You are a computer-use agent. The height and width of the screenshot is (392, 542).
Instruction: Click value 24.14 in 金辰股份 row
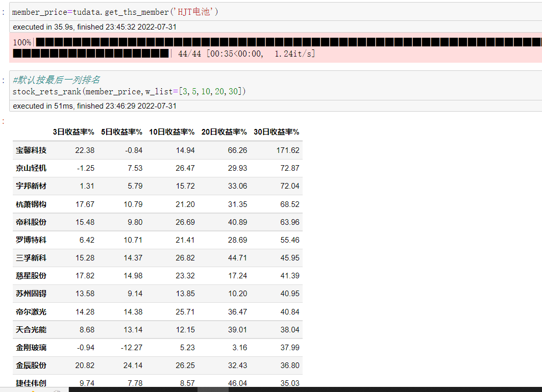click(133, 365)
